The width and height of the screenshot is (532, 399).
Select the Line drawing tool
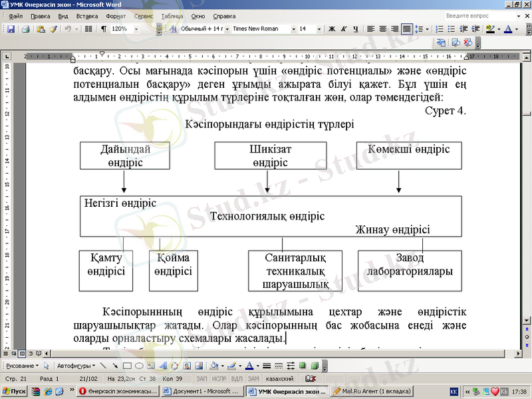pos(104,366)
